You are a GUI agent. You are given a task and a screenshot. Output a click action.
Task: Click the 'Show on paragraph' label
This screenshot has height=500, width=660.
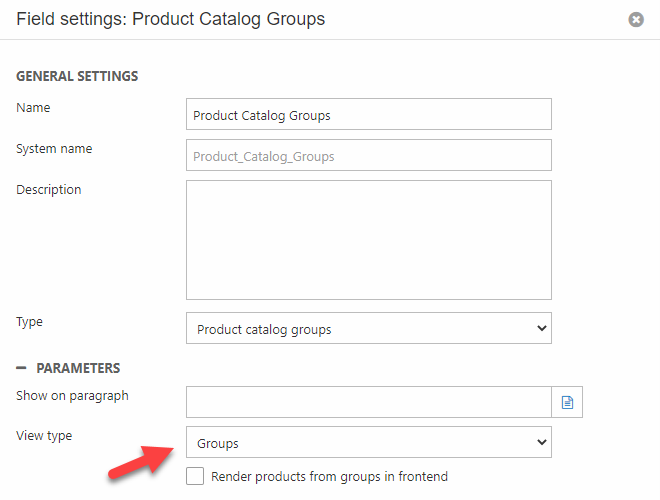click(72, 395)
